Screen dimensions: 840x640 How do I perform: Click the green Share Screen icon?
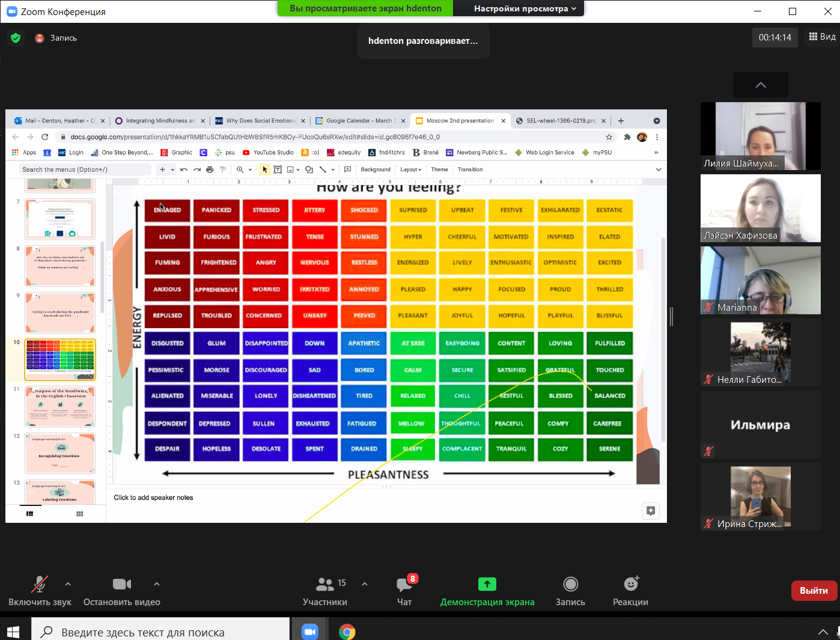(487, 584)
